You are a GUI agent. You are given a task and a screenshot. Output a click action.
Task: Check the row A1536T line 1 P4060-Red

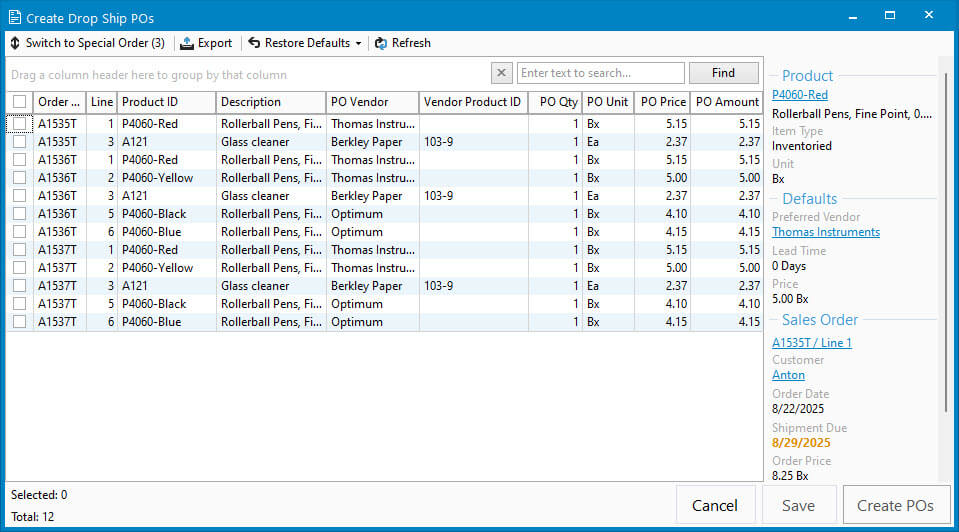(20, 160)
